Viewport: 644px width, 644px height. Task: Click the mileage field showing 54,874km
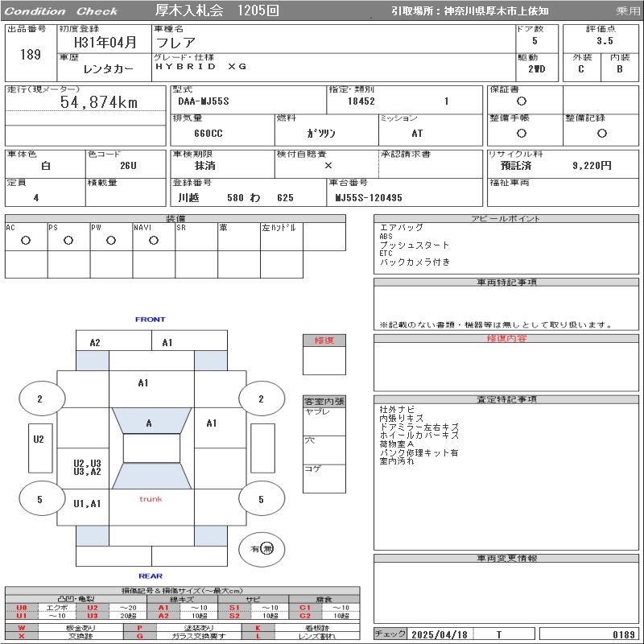(85, 102)
